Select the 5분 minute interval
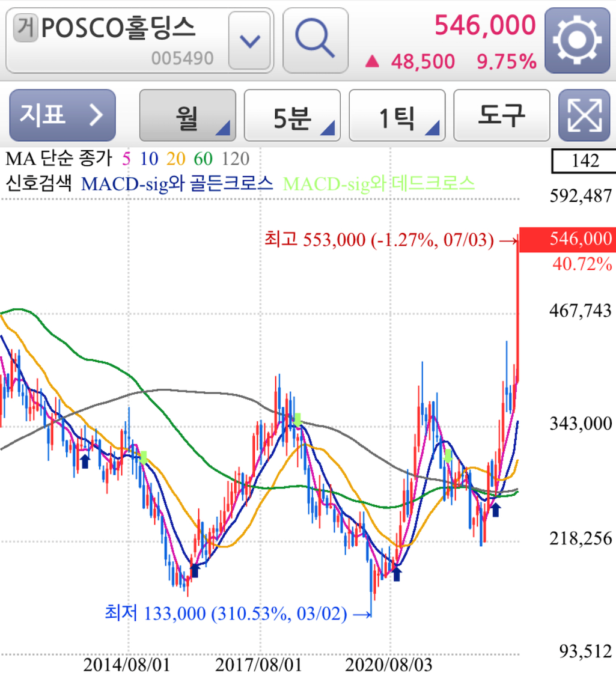Image resolution: width=616 pixels, height=679 pixels. [293, 115]
